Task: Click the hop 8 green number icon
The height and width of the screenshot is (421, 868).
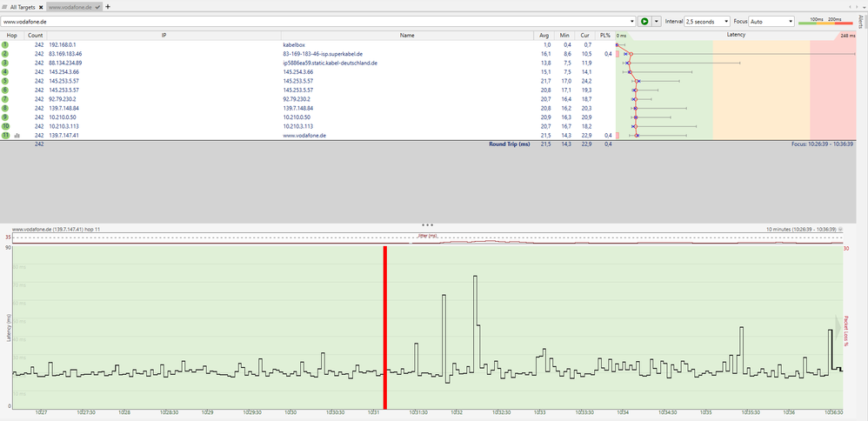Action: pyautogui.click(x=5, y=108)
